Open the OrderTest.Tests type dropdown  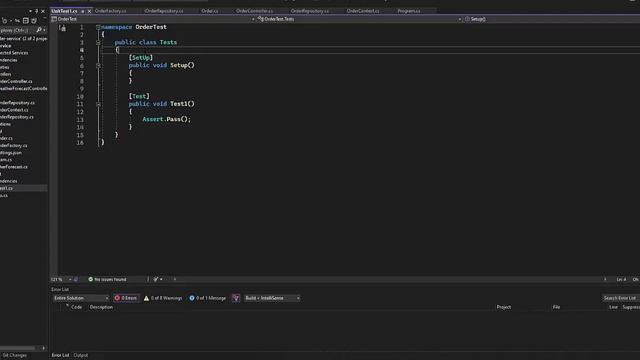point(359,19)
